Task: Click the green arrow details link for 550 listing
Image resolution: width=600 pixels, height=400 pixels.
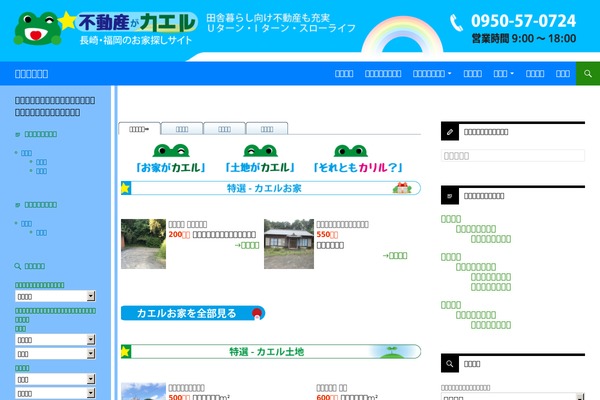Action: pyautogui.click(x=395, y=255)
